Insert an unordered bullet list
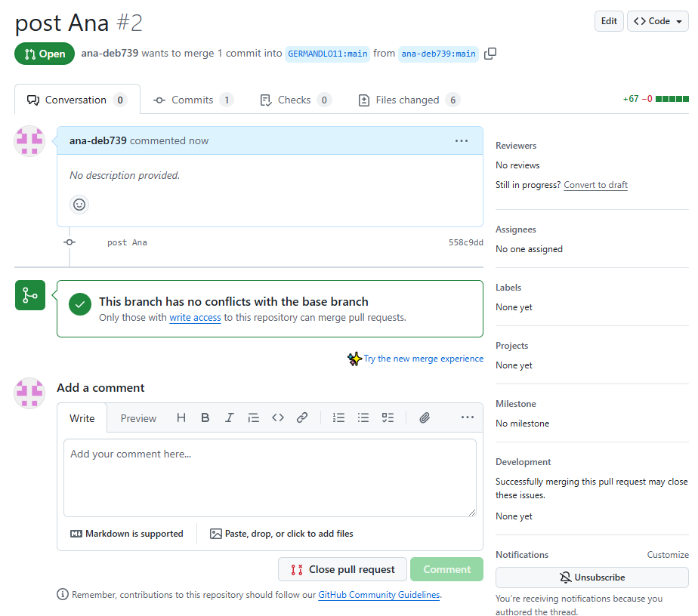This screenshot has height=616, width=698. click(x=363, y=417)
